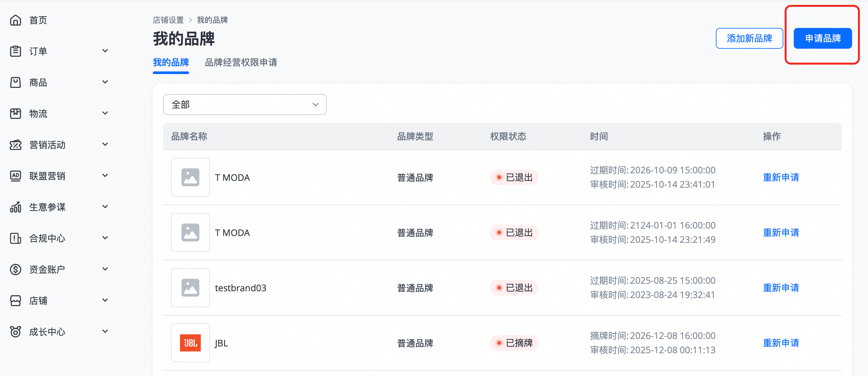Image resolution: width=868 pixels, height=376 pixels.
Task: Click the funds account dollar icon
Action: point(16,269)
